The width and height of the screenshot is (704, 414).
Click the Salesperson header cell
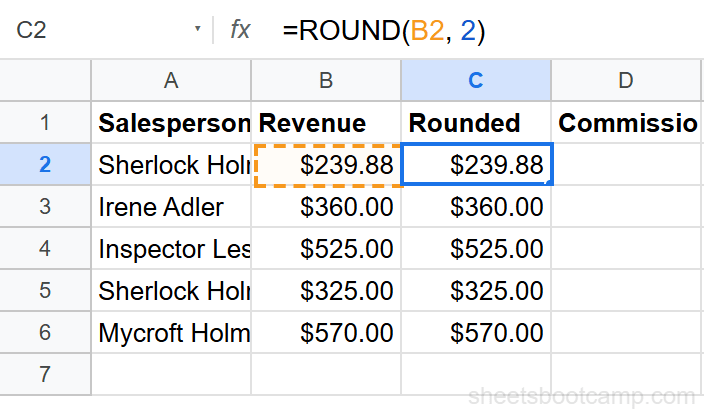click(171, 123)
